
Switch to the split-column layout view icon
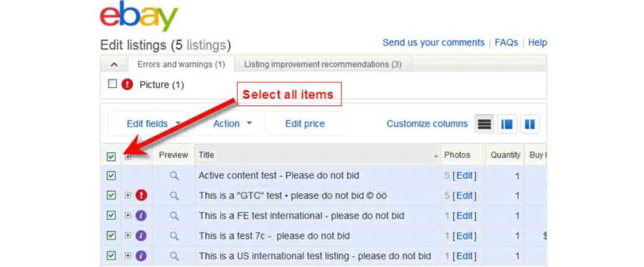click(x=530, y=124)
